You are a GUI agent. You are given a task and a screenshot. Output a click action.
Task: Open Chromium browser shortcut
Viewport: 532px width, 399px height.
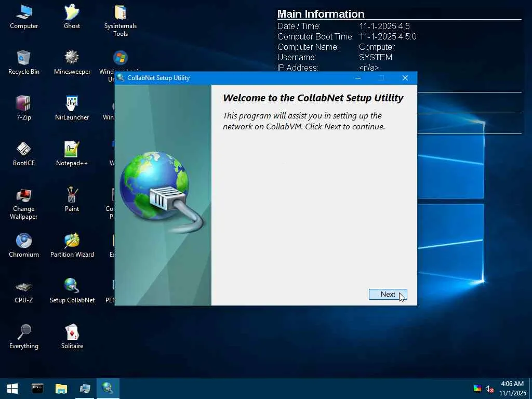(24, 245)
